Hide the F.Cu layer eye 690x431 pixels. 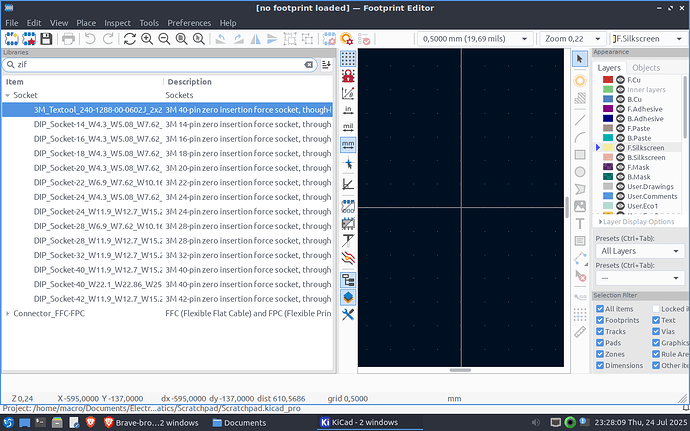(620, 80)
